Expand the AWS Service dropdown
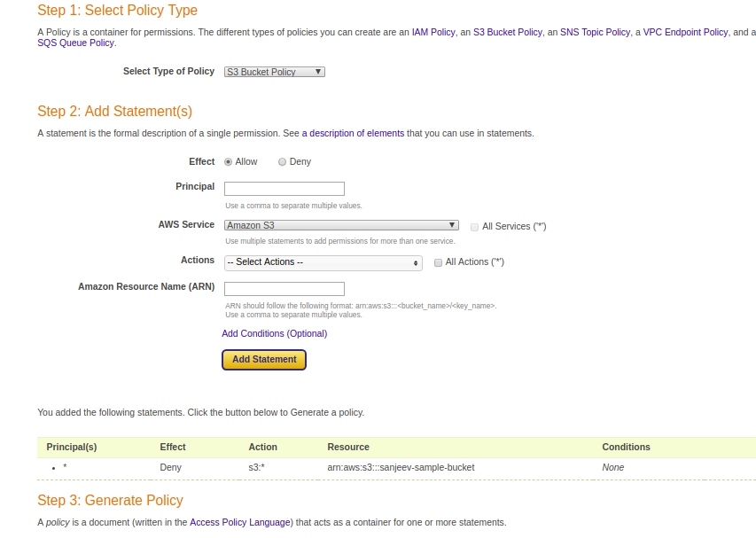756x538 pixels. point(341,225)
